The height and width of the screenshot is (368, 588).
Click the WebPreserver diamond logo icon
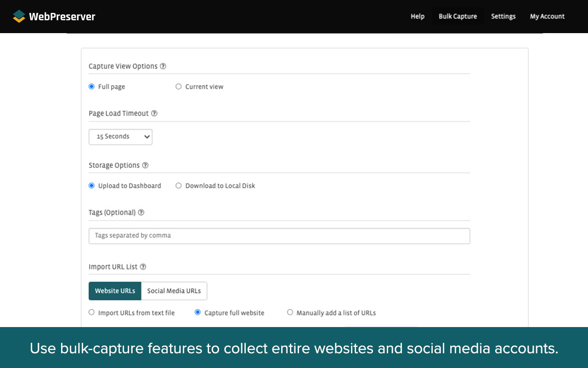tap(18, 16)
